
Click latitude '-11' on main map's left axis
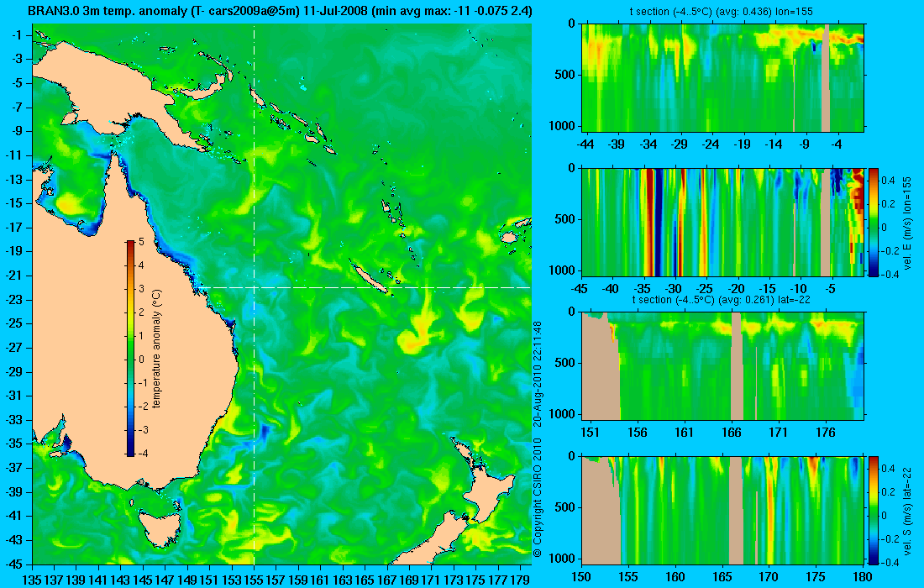[x=15, y=155]
